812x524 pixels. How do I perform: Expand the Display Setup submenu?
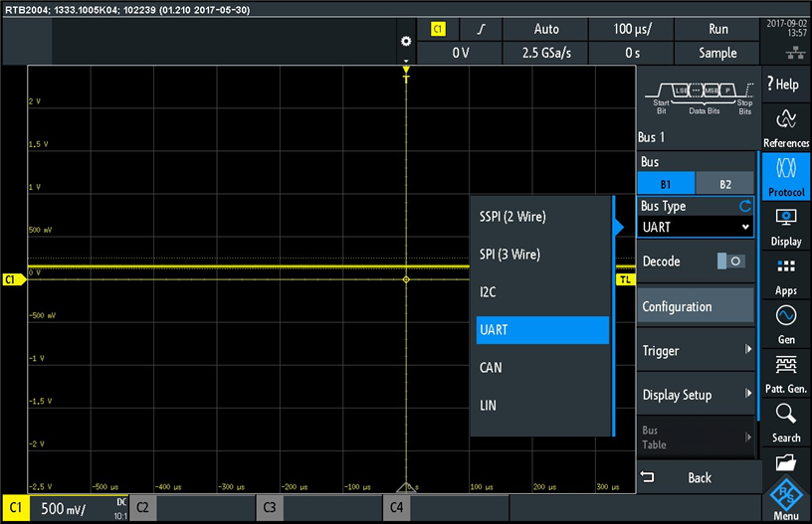click(695, 395)
